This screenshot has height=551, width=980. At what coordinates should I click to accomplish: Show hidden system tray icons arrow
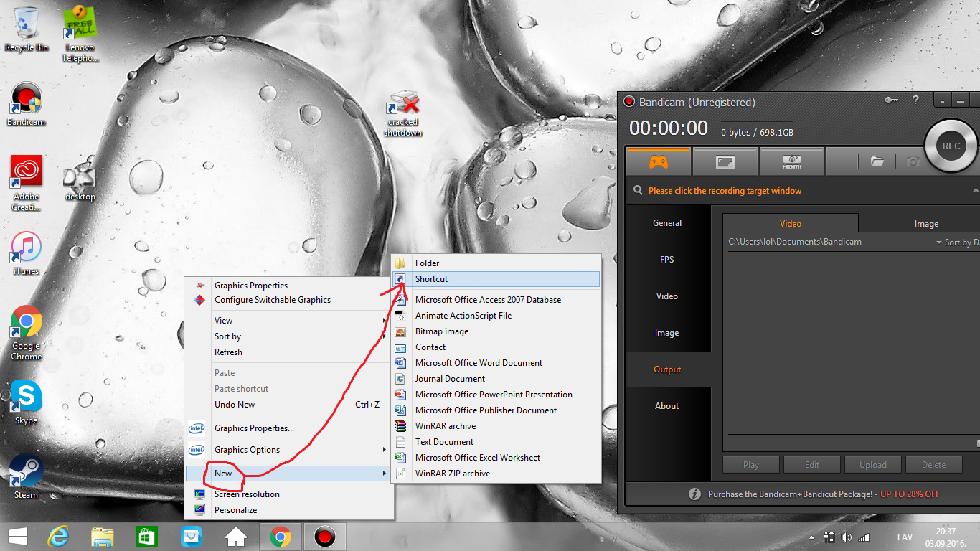[x=812, y=537]
